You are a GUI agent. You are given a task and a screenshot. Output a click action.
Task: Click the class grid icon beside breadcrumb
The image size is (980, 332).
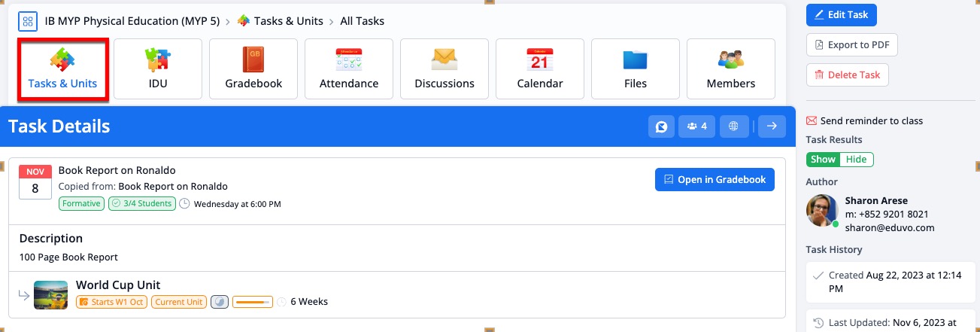click(x=28, y=21)
